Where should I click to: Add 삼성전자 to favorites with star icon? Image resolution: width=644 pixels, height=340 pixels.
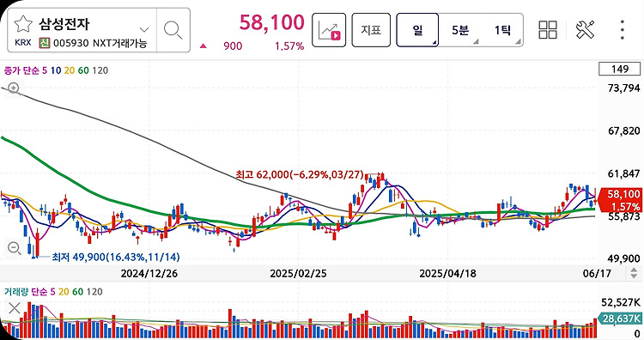pyautogui.click(x=23, y=24)
